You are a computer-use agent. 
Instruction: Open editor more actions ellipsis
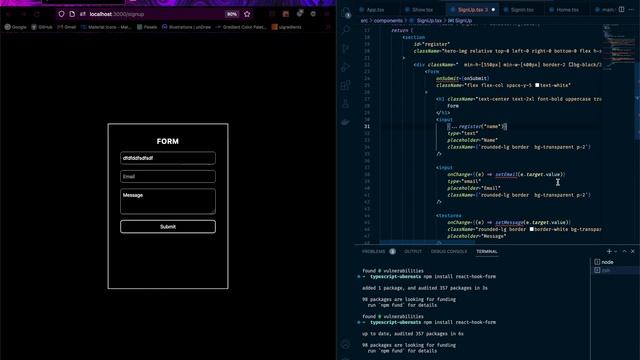(x=631, y=9)
